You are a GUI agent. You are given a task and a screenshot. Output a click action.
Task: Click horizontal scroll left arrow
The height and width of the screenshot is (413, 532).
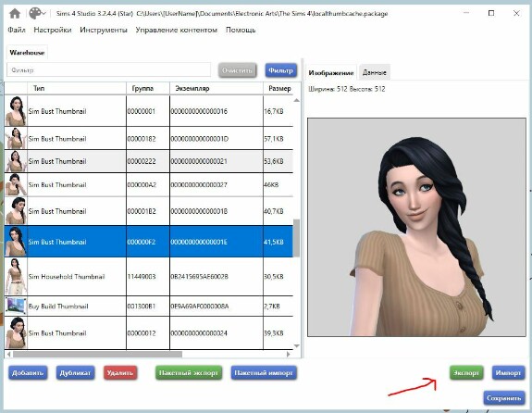pos(9,355)
